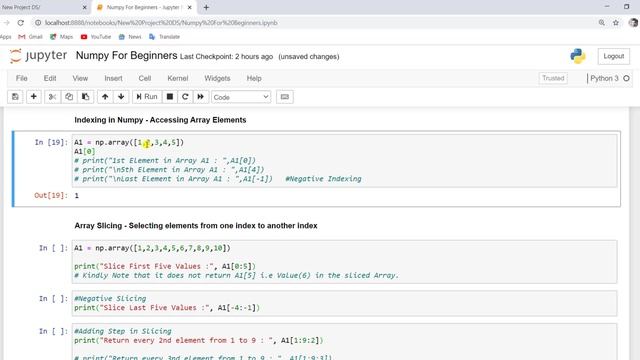640x360 pixels.
Task: Open the Help menu
Action: (x=254, y=78)
